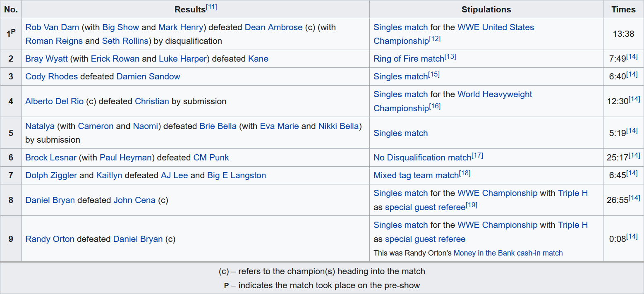Open the Rob Van Dam link
This screenshot has width=644, height=294.
pos(52,27)
